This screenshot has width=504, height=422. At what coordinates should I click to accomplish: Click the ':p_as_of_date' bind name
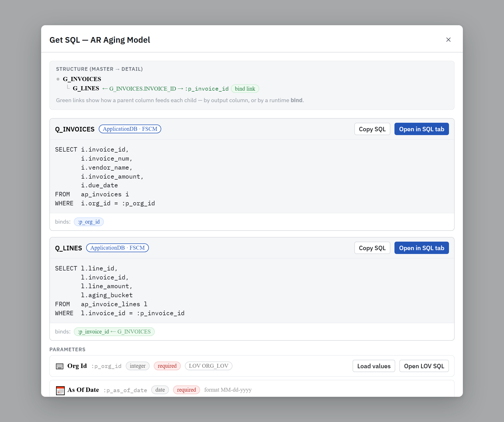125,390
